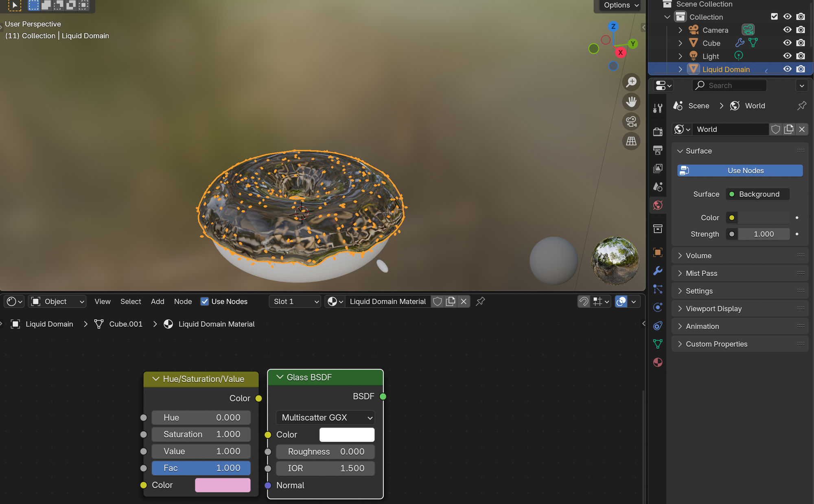
Task: Click the red X axis on gizmo
Action: 620,52
